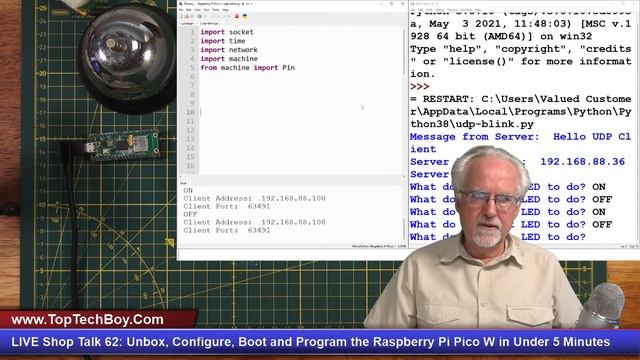Image resolution: width=640 pixels, height=360 pixels.
Task: Switch to the udp-blink.py editor tab
Action: point(210,24)
